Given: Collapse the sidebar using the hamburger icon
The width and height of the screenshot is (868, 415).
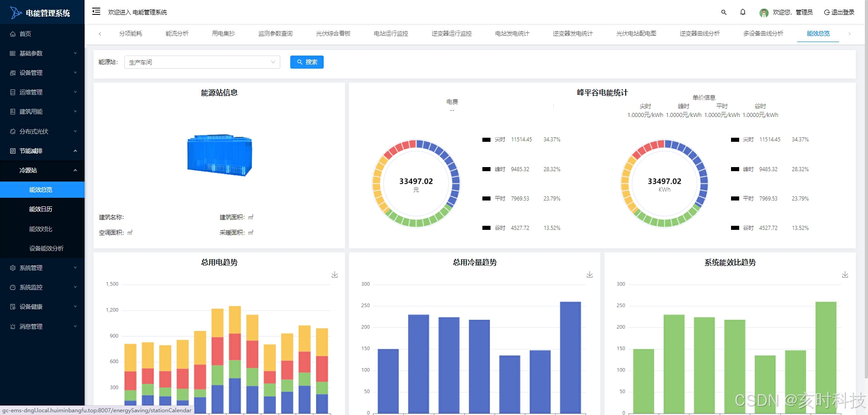Looking at the screenshot, I should [x=95, y=12].
